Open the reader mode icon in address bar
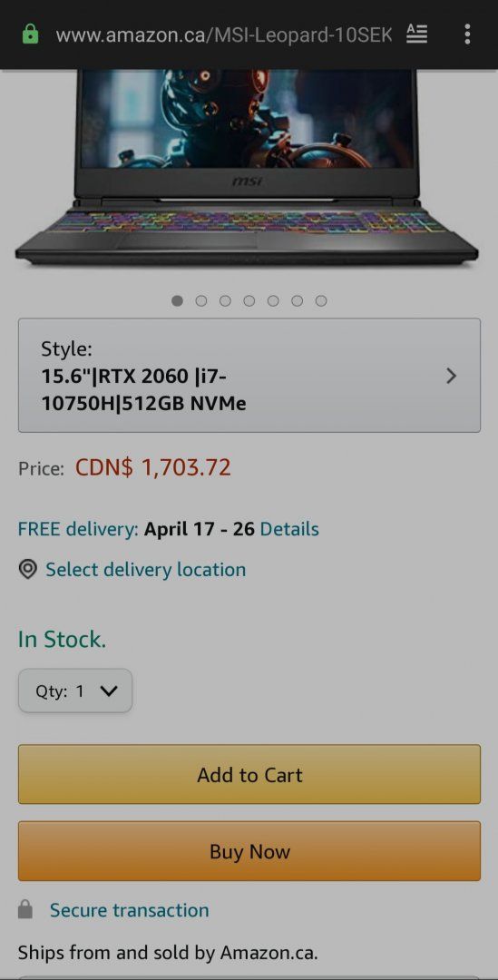Viewport: 498px width, 980px height. pos(416,34)
